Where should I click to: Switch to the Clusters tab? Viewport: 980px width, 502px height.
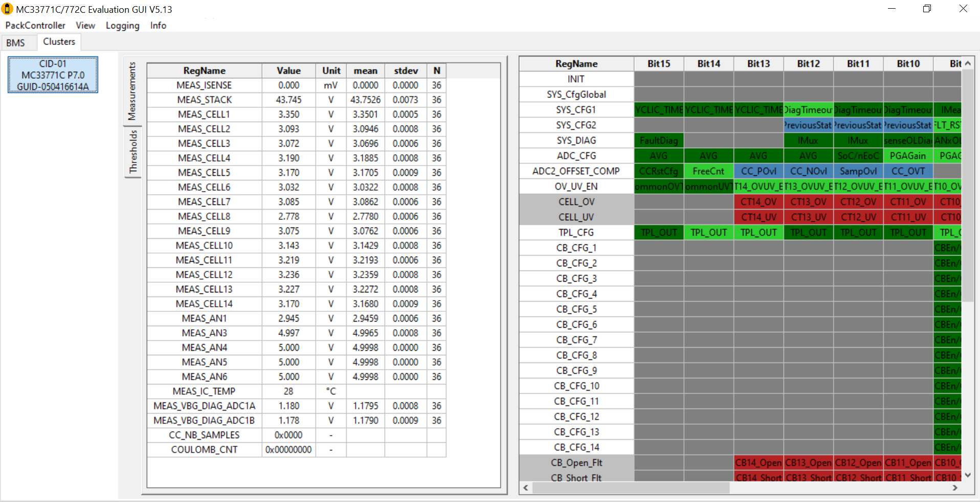point(59,42)
